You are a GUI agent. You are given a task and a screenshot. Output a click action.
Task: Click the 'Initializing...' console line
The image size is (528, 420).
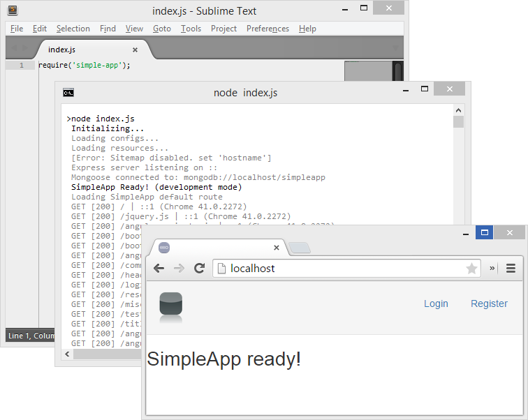(x=108, y=128)
